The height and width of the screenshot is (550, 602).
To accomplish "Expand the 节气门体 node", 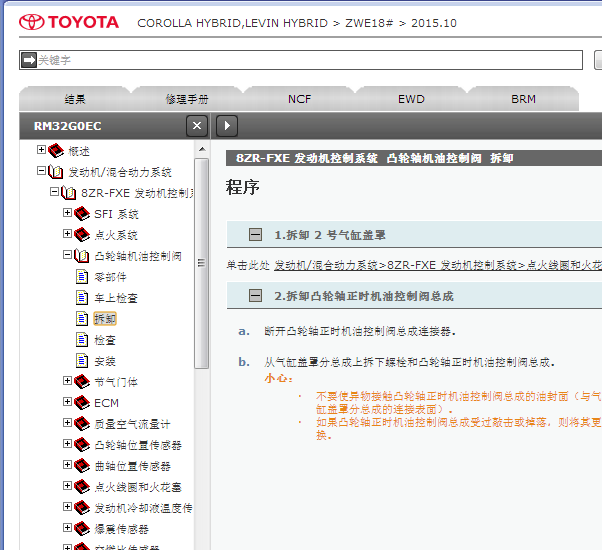I will click(68, 380).
